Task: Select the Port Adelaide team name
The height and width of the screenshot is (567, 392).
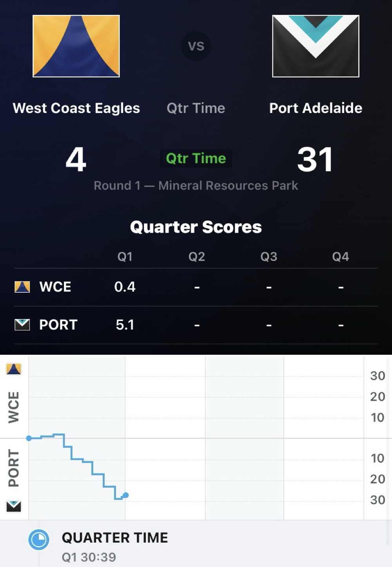Action: [x=316, y=108]
